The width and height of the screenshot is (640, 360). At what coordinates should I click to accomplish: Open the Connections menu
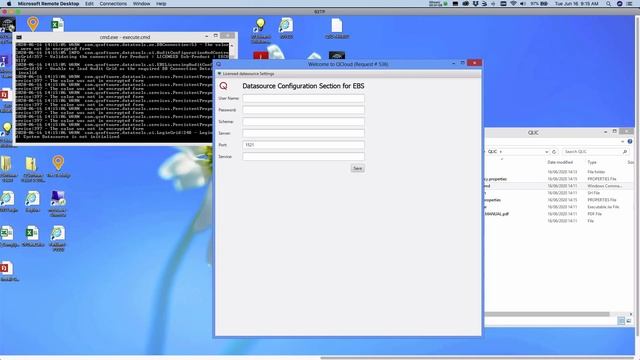tap(113, 4)
